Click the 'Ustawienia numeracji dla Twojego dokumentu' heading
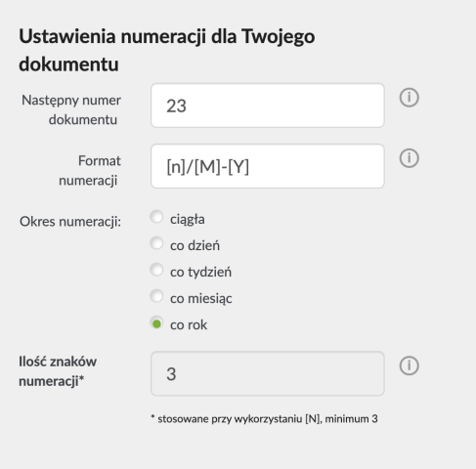The width and height of the screenshot is (476, 469). tap(167, 50)
